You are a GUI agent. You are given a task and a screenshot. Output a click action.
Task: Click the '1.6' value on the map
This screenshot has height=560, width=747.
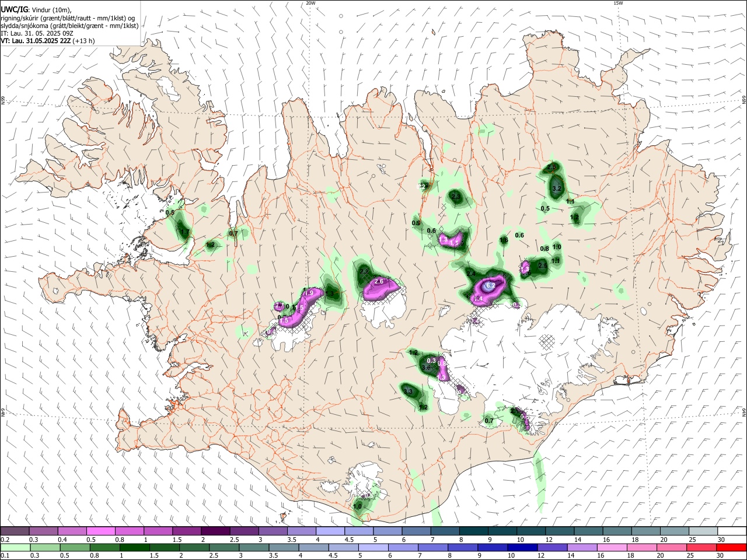click(504, 240)
